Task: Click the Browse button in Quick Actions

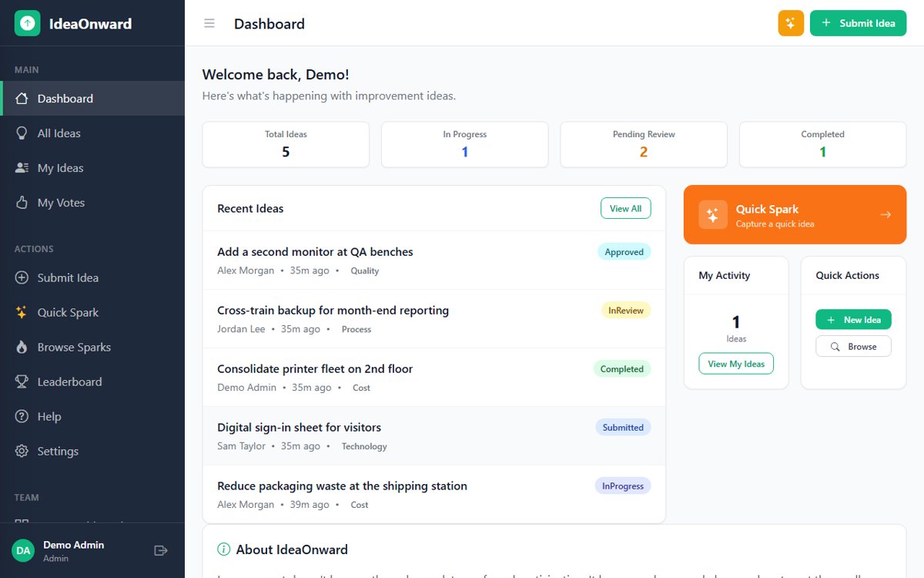Action: [x=853, y=347]
